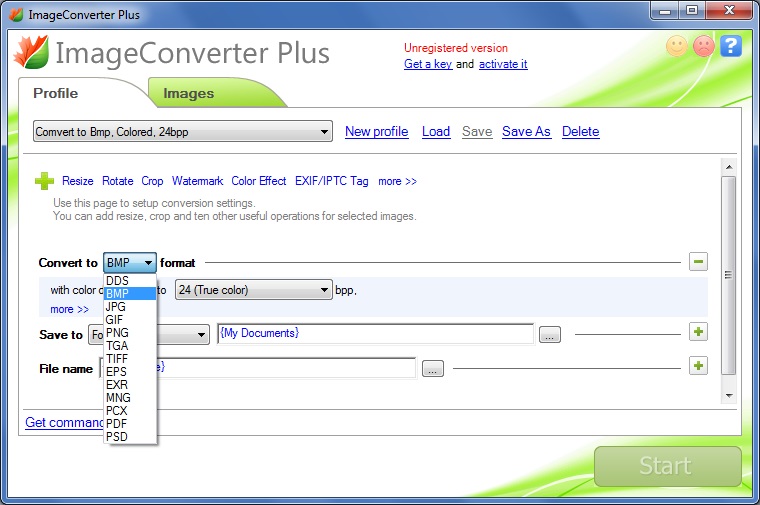
Task: Open the Save to folder type dropdown
Action: coord(148,335)
